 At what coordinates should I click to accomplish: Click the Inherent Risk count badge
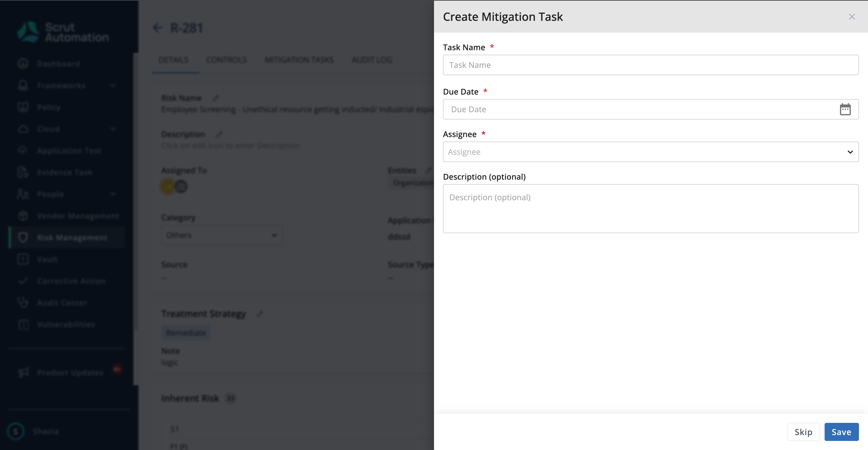coord(231,398)
